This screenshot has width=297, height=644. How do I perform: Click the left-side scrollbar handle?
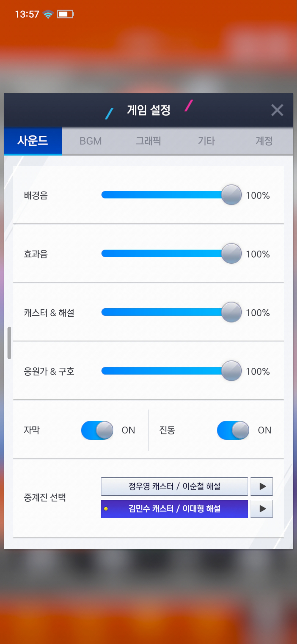[9, 343]
